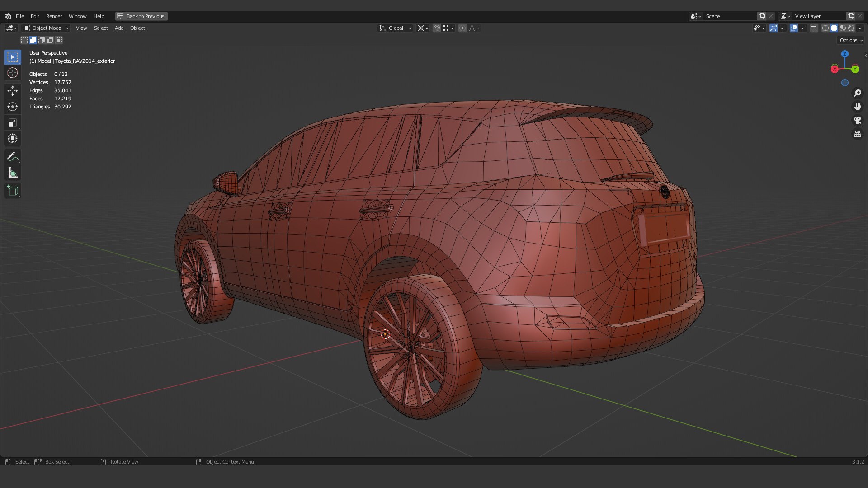The width and height of the screenshot is (868, 488).
Task: Switch to Wireframe viewport shading
Action: point(826,28)
